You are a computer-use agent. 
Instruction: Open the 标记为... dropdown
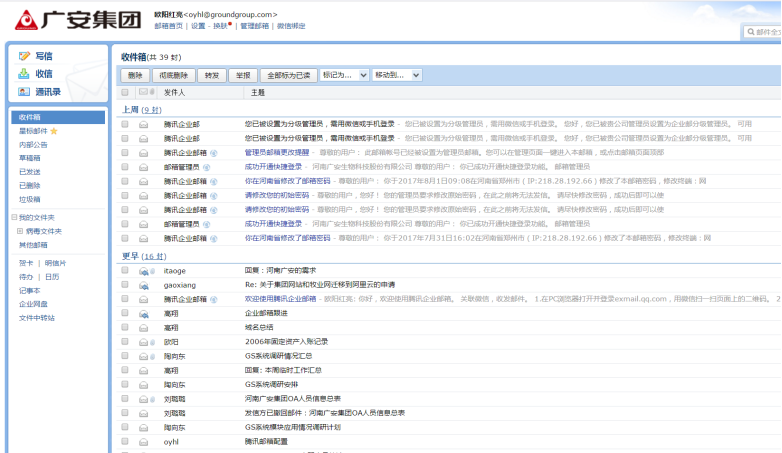tap(344, 75)
